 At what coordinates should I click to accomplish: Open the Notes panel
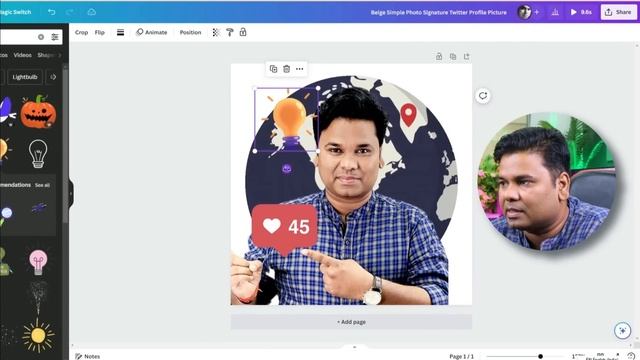pos(88,356)
